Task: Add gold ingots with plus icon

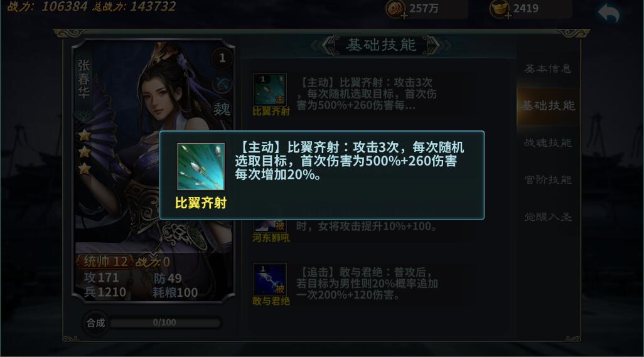Action: [x=508, y=16]
